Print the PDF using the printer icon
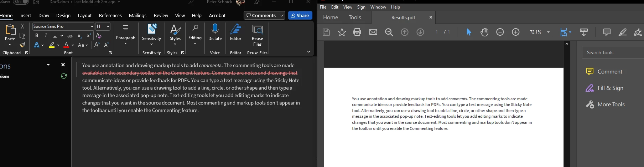The height and width of the screenshot is (167, 644). (357, 32)
